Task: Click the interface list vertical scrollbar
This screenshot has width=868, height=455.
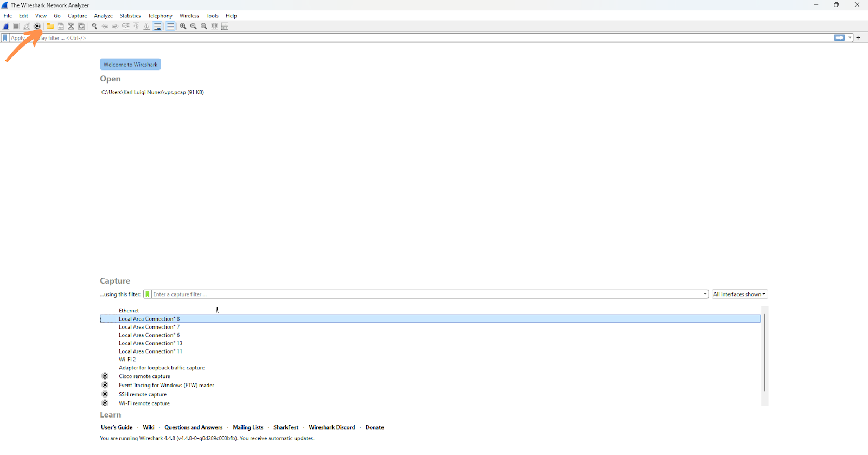Action: pyautogui.click(x=765, y=352)
